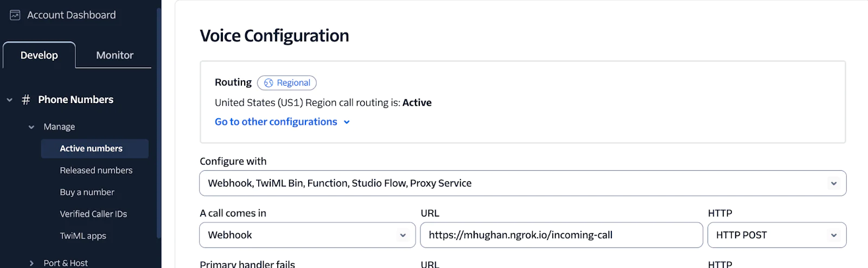Collapse the Manage submenu chevron

click(x=31, y=127)
